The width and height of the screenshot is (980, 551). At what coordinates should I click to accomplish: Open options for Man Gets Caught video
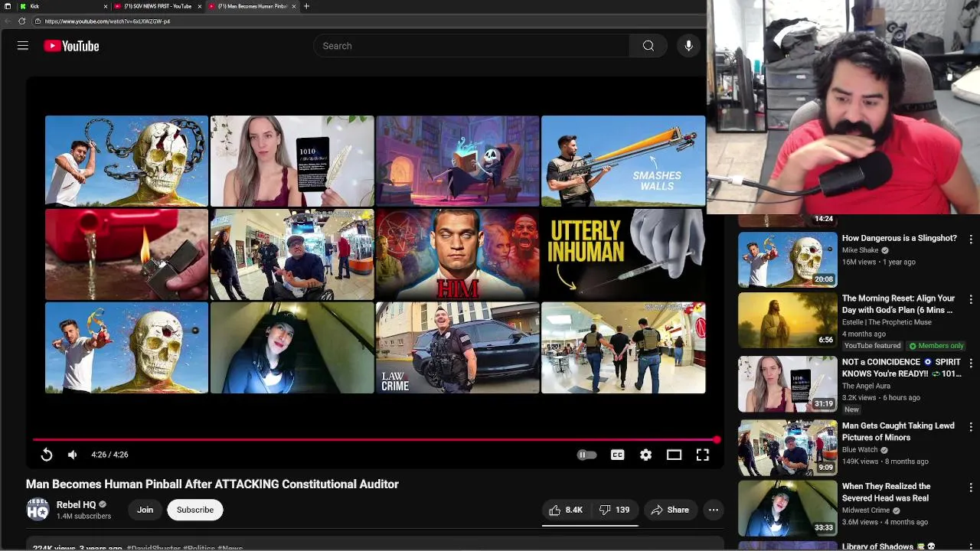[971, 426]
